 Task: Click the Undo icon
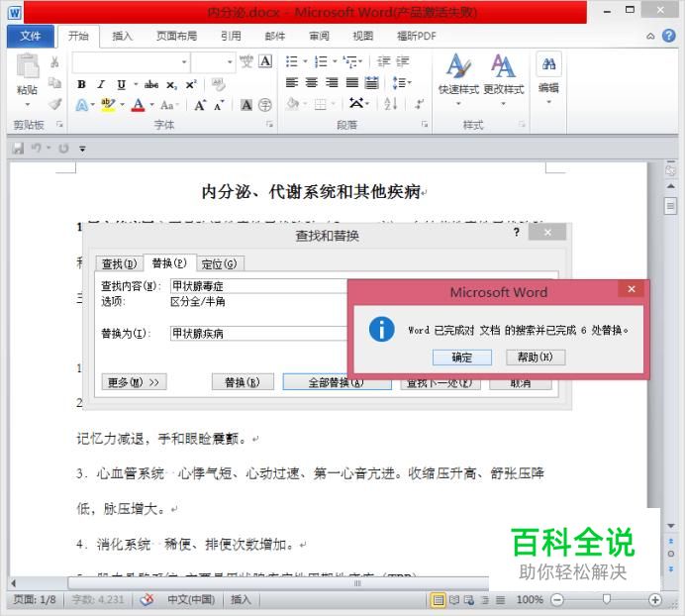pyautogui.click(x=36, y=149)
